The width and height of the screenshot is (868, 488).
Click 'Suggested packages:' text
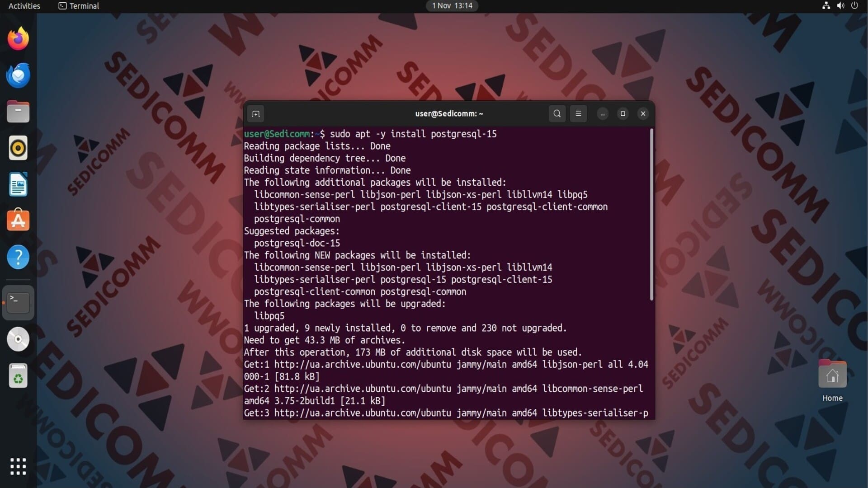click(292, 231)
